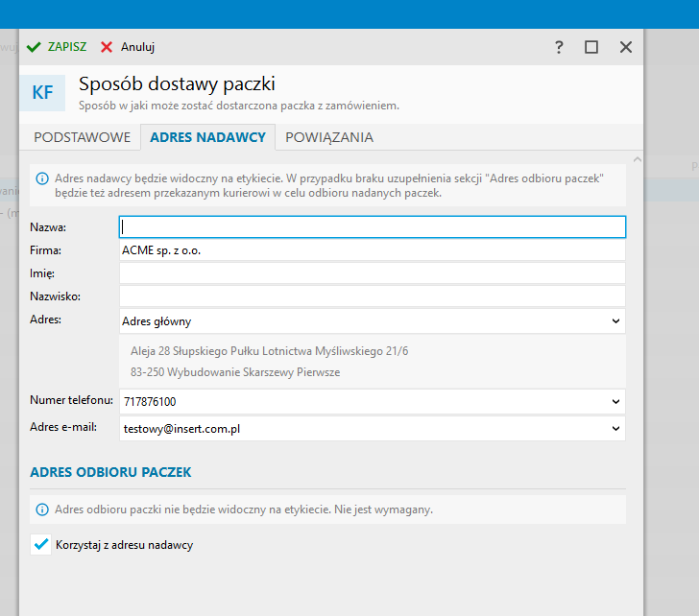This screenshot has width=699, height=616.
Task: Switch to the PODSTAWOWE tab
Action: [x=82, y=137]
